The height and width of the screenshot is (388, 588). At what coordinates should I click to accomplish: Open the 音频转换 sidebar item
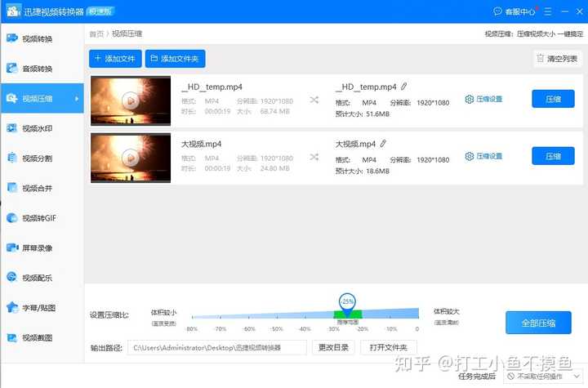pyautogui.click(x=42, y=69)
